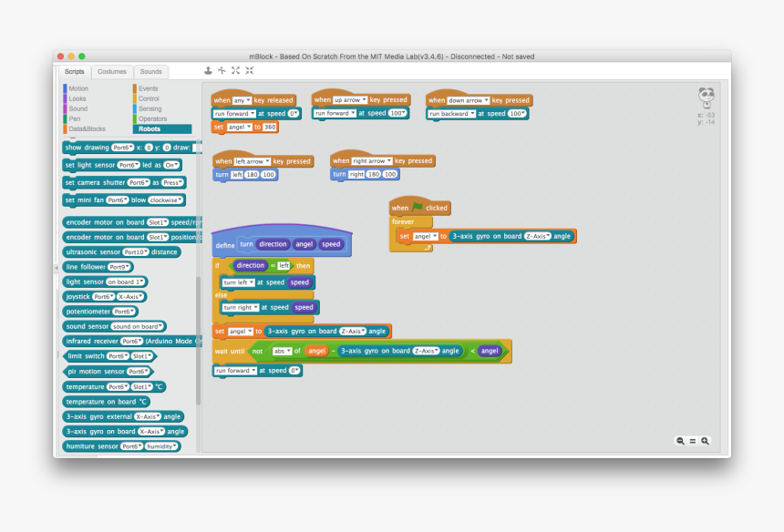Viewport: 784px width, 532px height.
Task: Switch to the Sounds tab
Action: [x=150, y=72]
